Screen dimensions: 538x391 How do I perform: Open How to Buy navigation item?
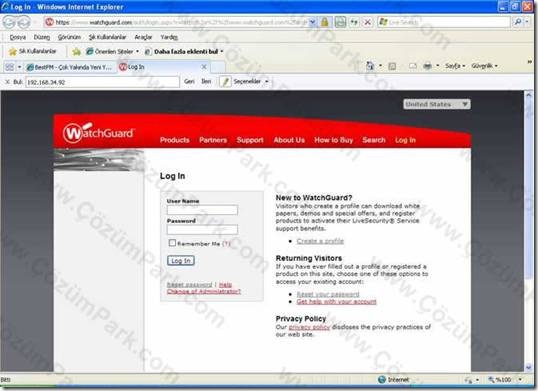(334, 140)
